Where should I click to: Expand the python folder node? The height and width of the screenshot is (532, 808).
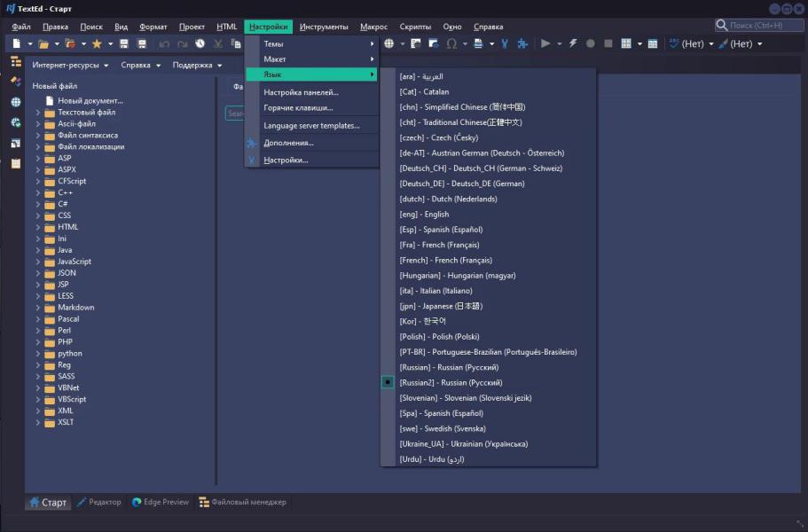37,353
